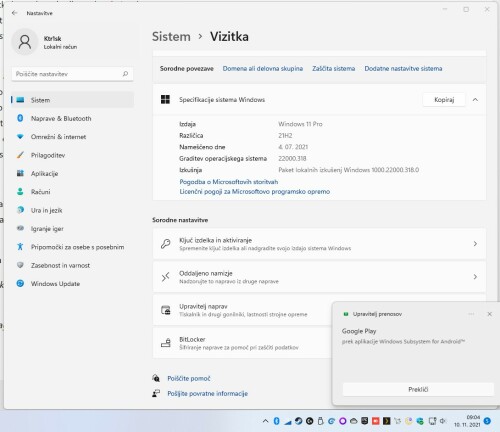Collapse Specifikacije sistema Windows section
The image size is (500, 432).
[x=475, y=100]
